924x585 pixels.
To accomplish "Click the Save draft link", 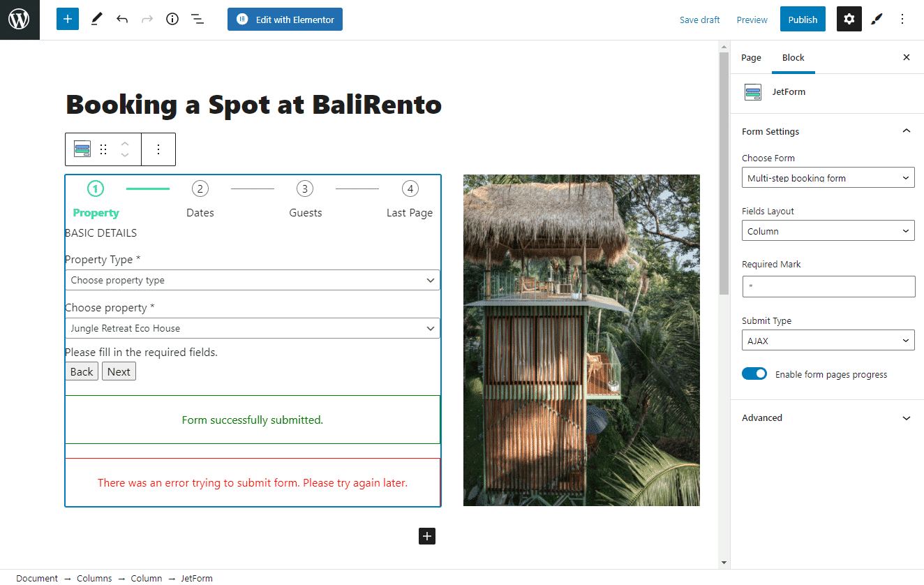I will point(699,20).
